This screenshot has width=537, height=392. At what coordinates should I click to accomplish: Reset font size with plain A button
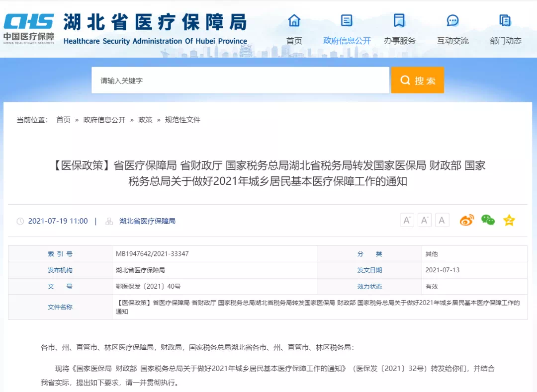pyautogui.click(x=442, y=220)
